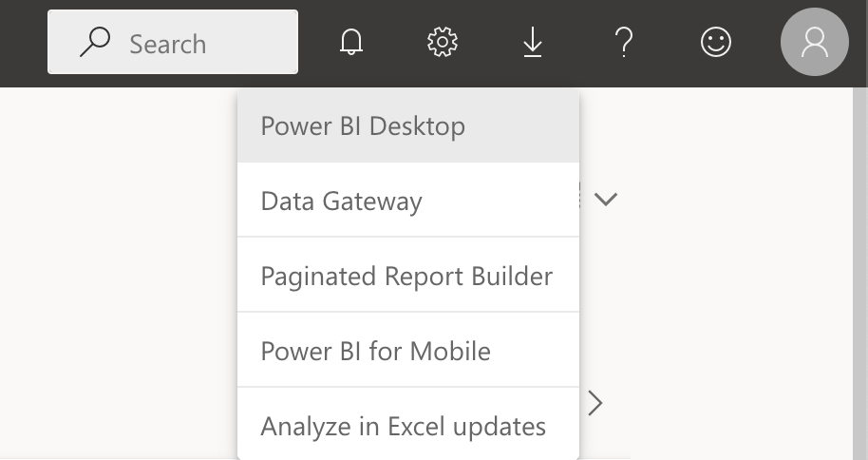The width and height of the screenshot is (868, 460).
Task: Focus the Search input field
Action: 173,42
